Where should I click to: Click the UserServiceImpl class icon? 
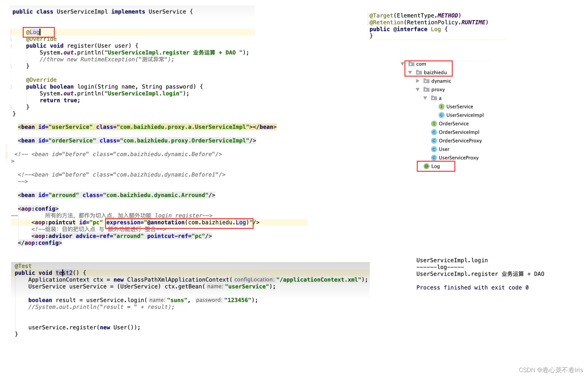pos(441,115)
